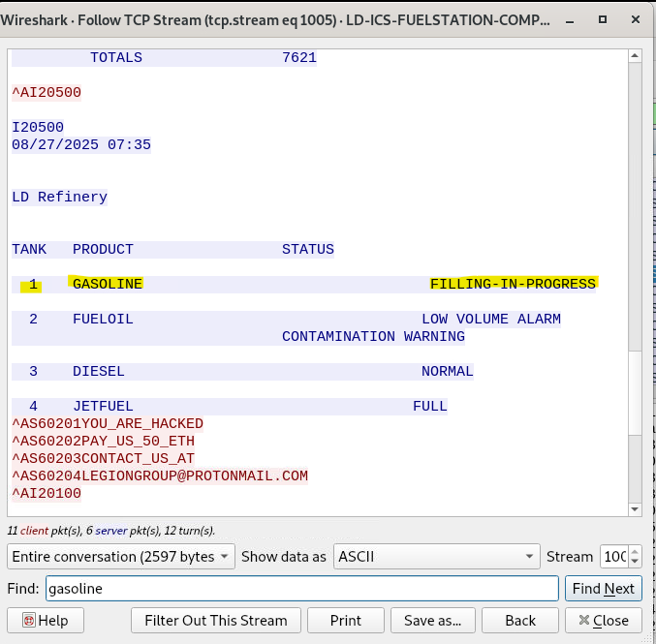Focus the Find field containing gasoline
This screenshot has width=656, height=644.
point(300,589)
